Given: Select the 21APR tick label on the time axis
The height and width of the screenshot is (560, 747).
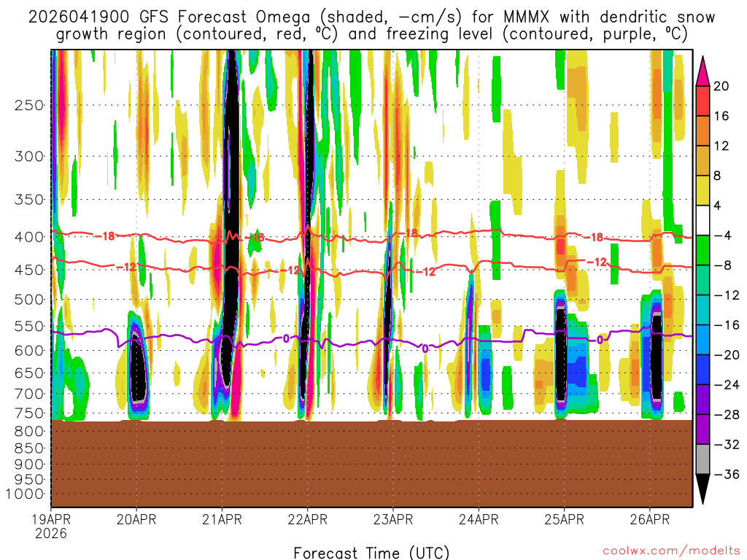Looking at the screenshot, I should click(222, 520).
